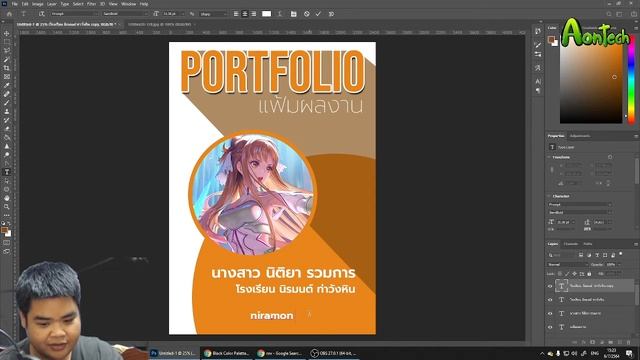Open Chrome Black Color Palette taskbar window

coord(227,353)
